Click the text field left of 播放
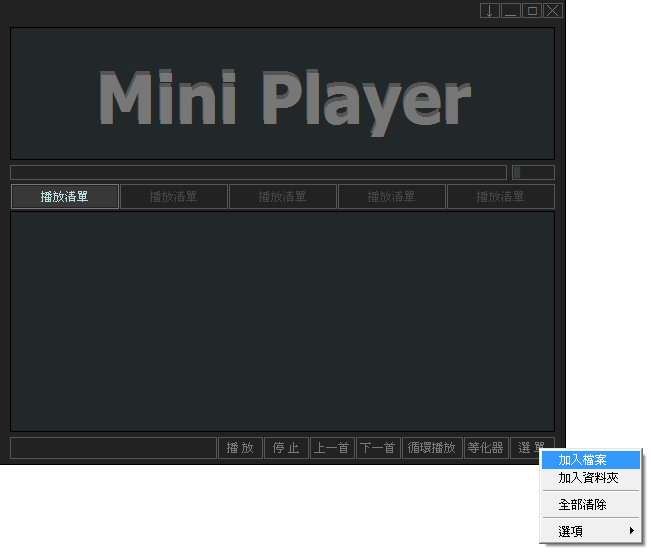 pyautogui.click(x=113, y=448)
